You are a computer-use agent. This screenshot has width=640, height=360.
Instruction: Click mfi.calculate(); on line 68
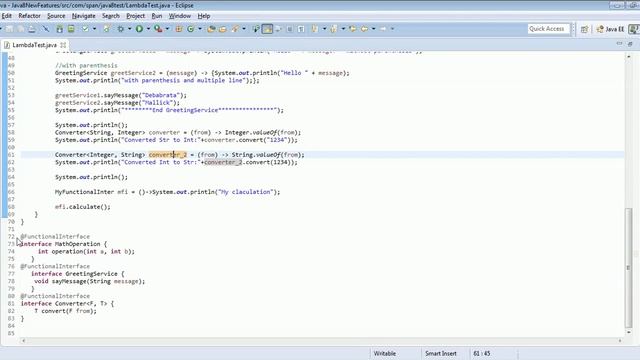83,207
